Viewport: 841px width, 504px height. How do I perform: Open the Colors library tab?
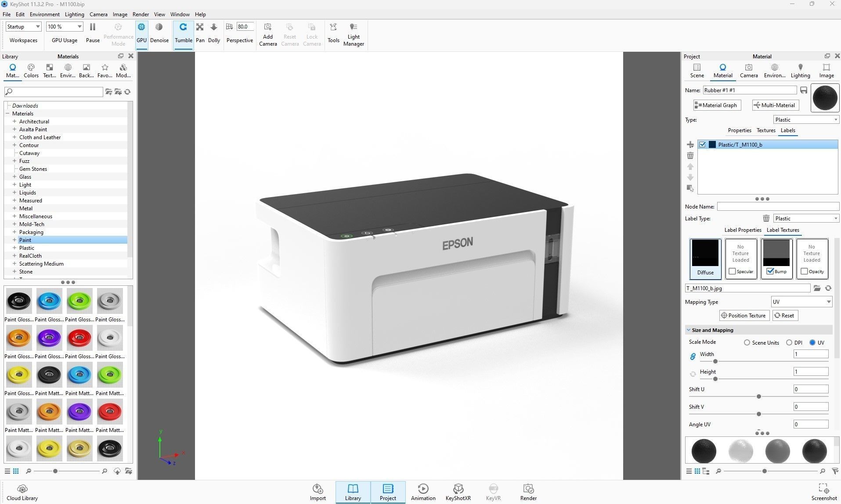[31, 71]
